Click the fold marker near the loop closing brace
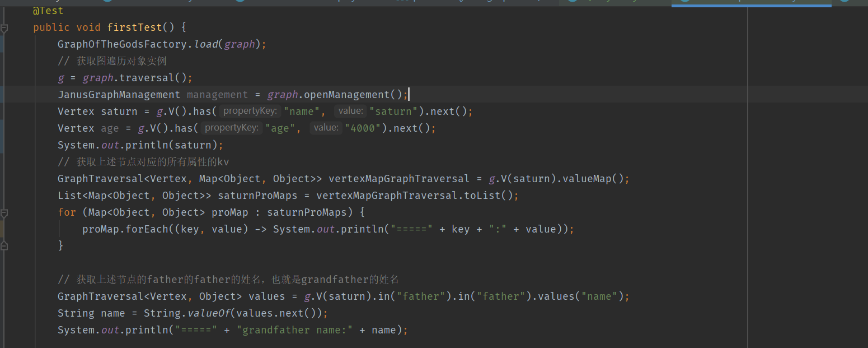This screenshot has width=868, height=348. (4, 244)
